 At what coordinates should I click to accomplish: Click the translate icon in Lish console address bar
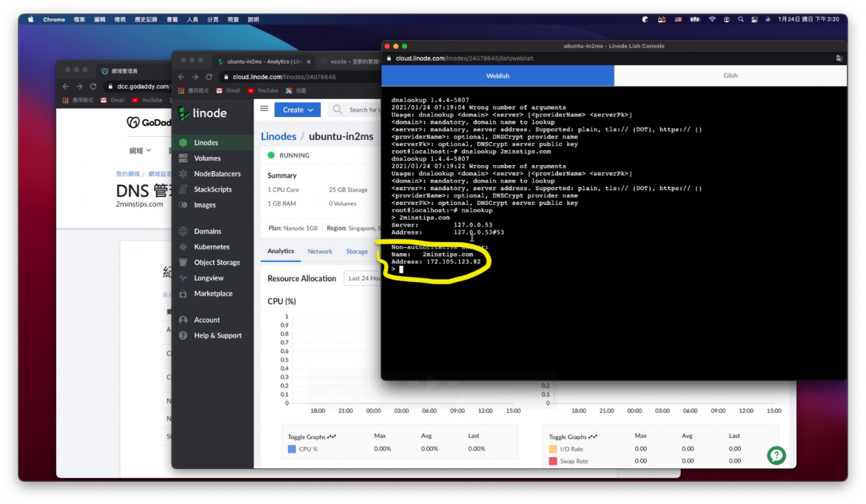(x=839, y=59)
